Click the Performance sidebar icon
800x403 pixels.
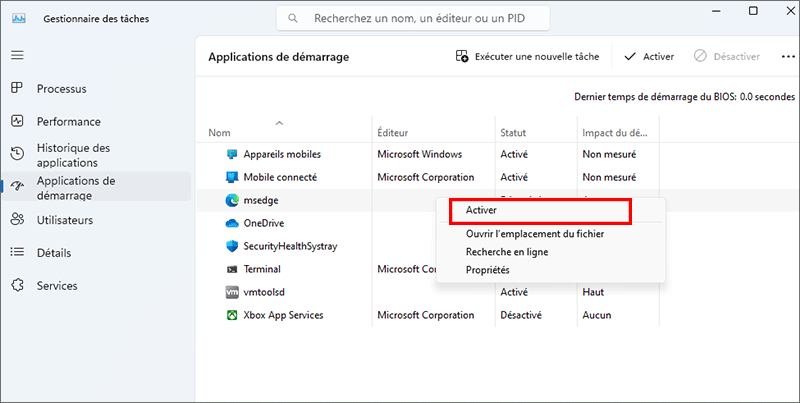(17, 121)
